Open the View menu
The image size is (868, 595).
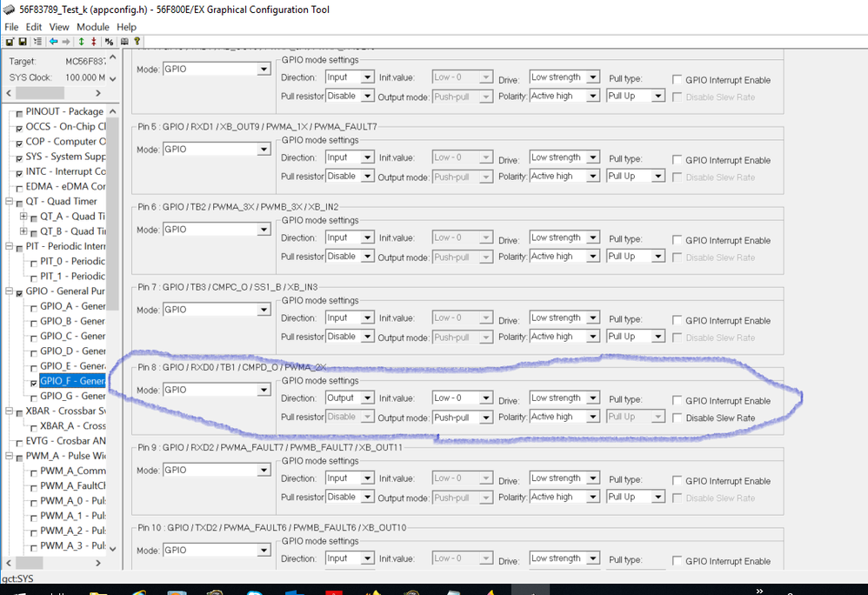(59, 27)
